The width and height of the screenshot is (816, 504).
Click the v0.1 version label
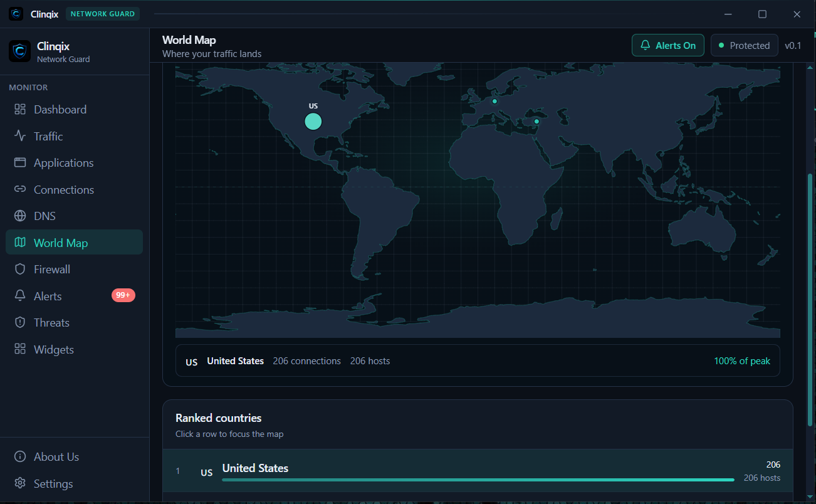pos(793,46)
